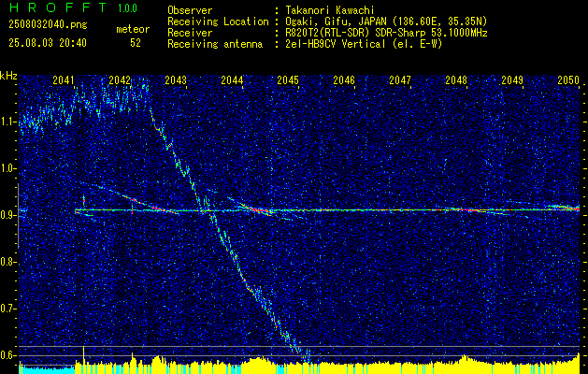Click the 0.7 kHz axis label

point(8,309)
